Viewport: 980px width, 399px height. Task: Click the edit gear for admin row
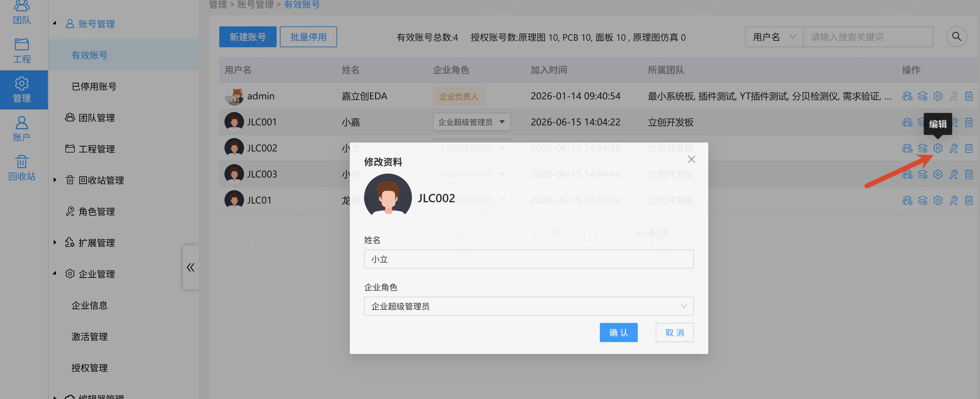coord(938,96)
